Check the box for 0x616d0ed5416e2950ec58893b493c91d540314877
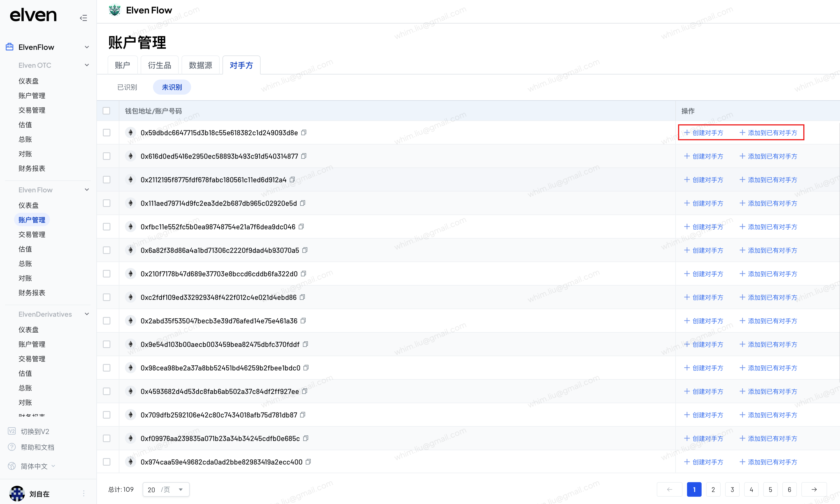The width and height of the screenshot is (840, 504). (106, 156)
